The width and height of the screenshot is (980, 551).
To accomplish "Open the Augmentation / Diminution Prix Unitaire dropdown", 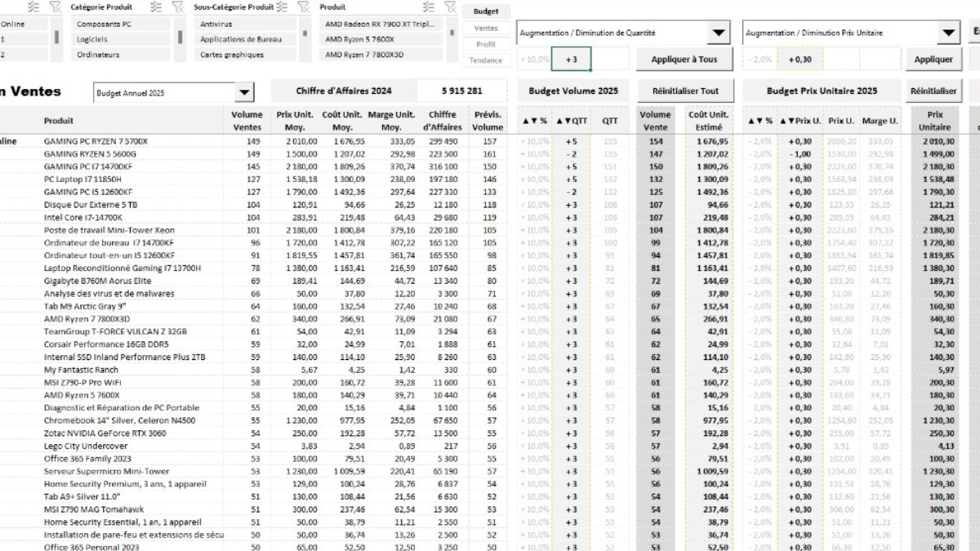I will (x=948, y=33).
